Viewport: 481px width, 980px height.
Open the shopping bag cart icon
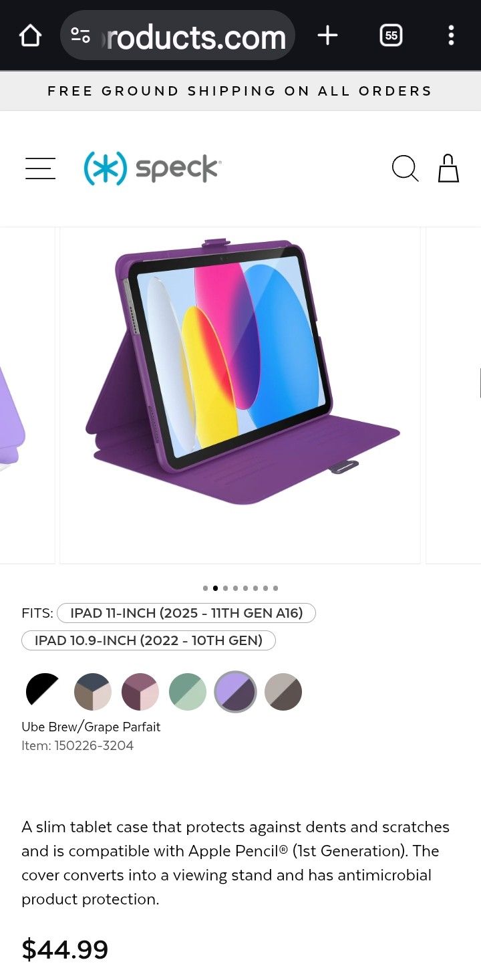click(448, 168)
